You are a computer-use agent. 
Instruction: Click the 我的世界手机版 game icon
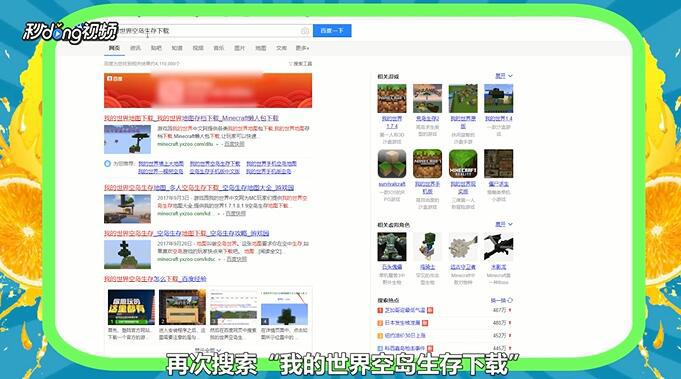point(427,164)
